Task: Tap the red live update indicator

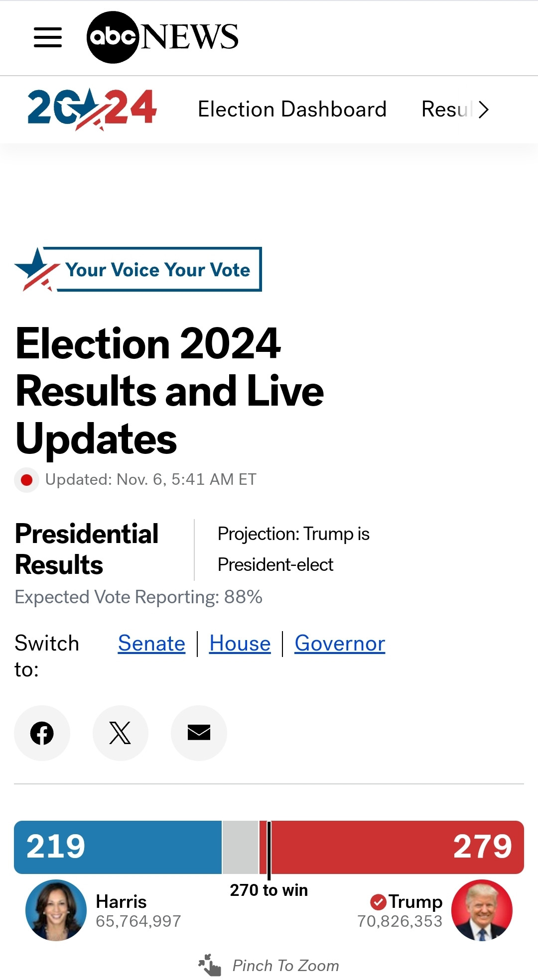Action: point(27,480)
